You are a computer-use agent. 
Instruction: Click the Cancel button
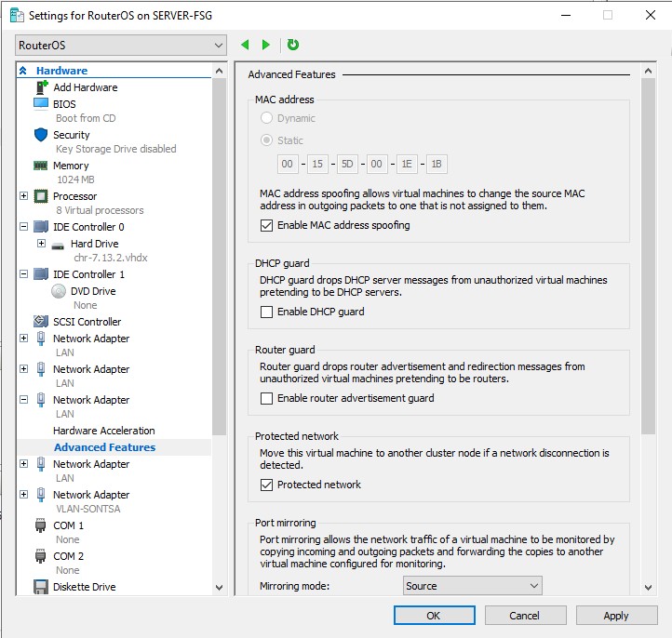click(526, 616)
